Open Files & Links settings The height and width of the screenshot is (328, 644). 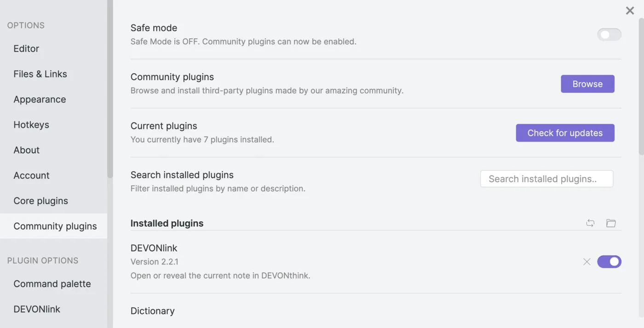40,74
